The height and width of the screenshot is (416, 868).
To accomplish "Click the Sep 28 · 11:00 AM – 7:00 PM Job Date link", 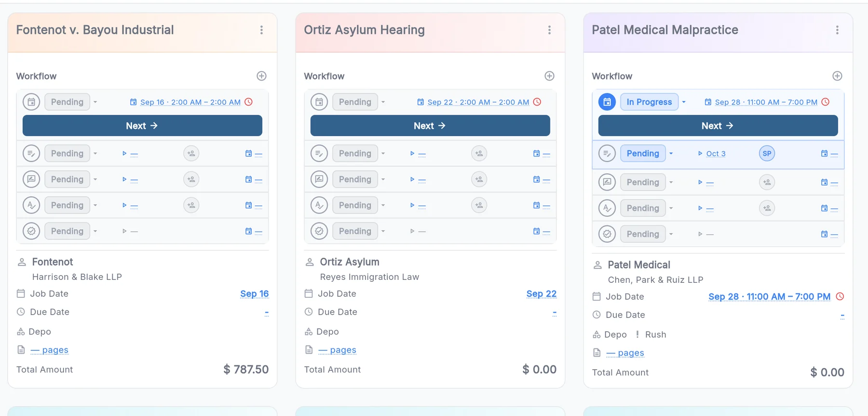I will pyautogui.click(x=770, y=296).
